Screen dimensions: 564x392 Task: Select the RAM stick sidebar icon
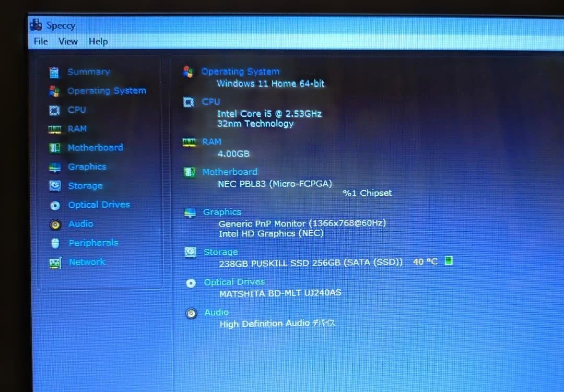[55, 129]
